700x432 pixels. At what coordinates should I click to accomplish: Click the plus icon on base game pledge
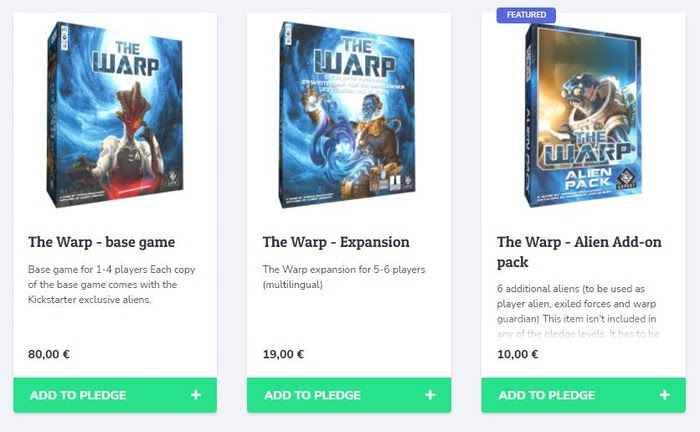(x=196, y=395)
